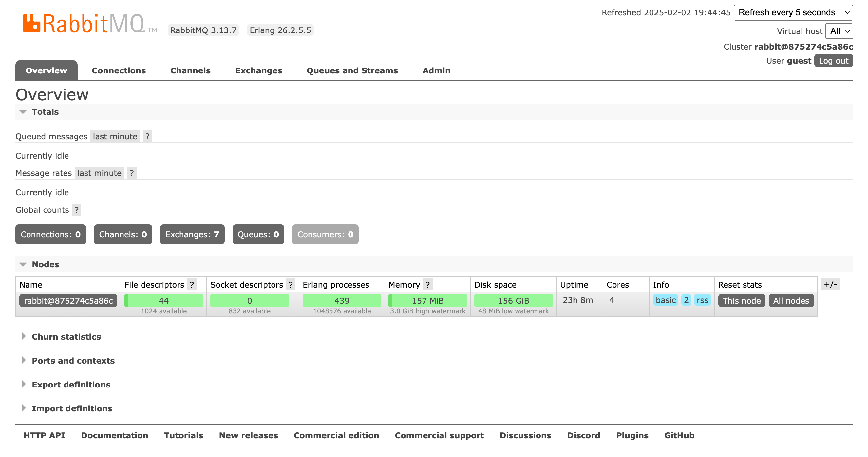Viewport: 868px width, 457px height.
Task: Change Queued messages last minute range
Action: click(x=115, y=137)
